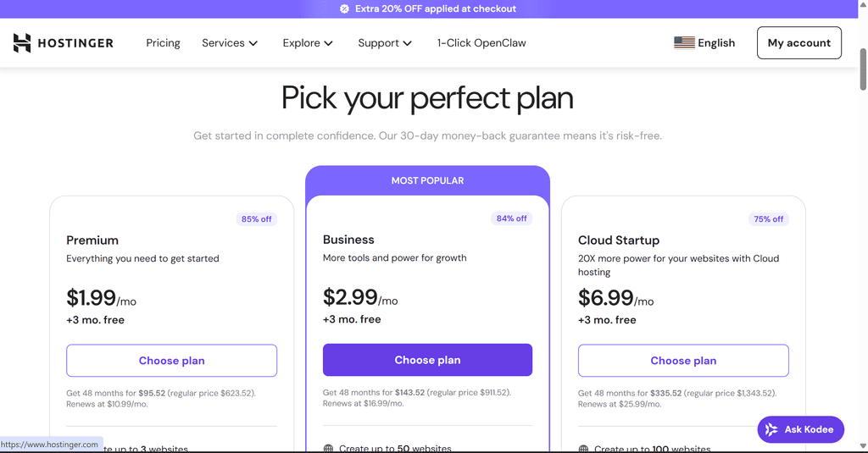Click the US flag language icon
The width and height of the screenshot is (868, 453).
click(x=684, y=42)
